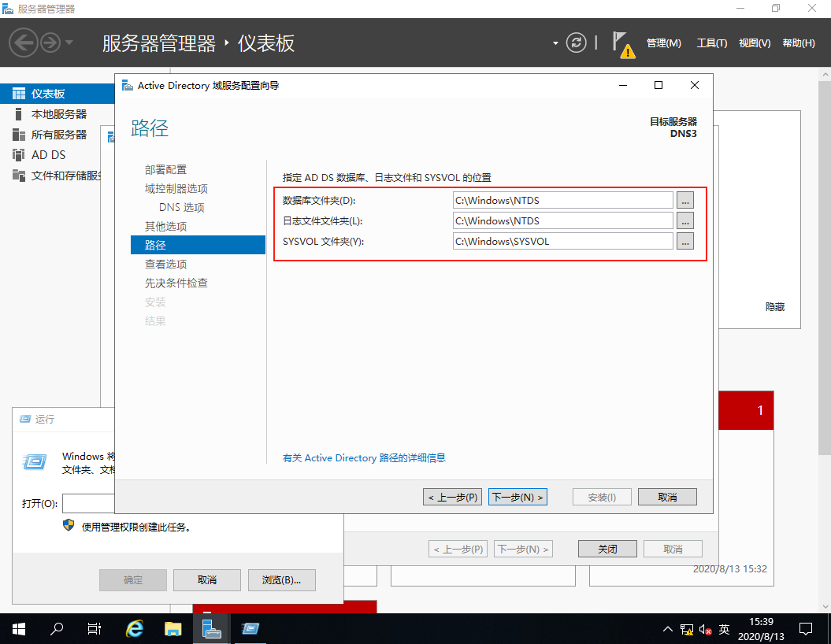Image resolution: width=831 pixels, height=644 pixels.
Task: Go to 部署配置 wizard step
Action: (165, 169)
